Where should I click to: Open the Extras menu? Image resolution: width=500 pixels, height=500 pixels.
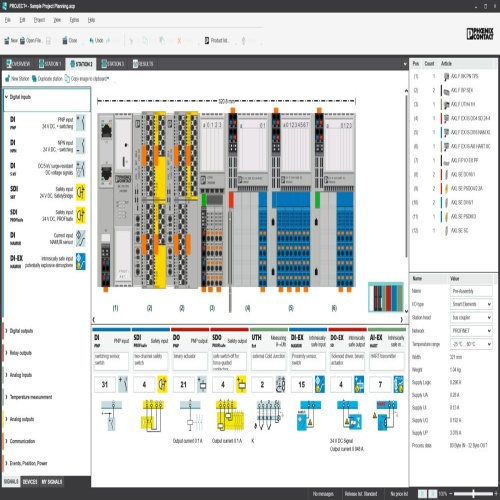point(74,20)
